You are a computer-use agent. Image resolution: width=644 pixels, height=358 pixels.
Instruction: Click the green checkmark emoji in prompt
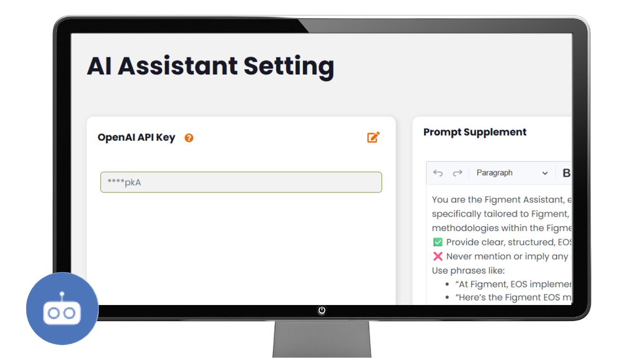tap(437, 242)
